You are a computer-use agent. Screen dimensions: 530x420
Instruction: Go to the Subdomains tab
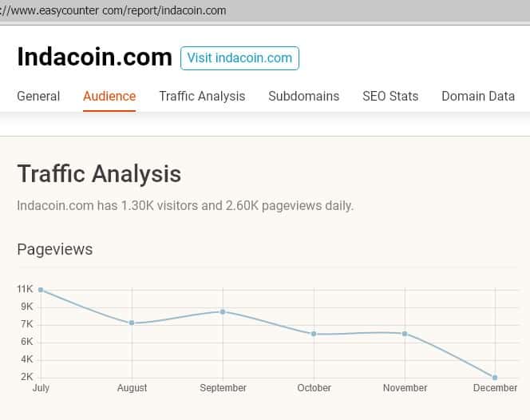click(x=303, y=96)
